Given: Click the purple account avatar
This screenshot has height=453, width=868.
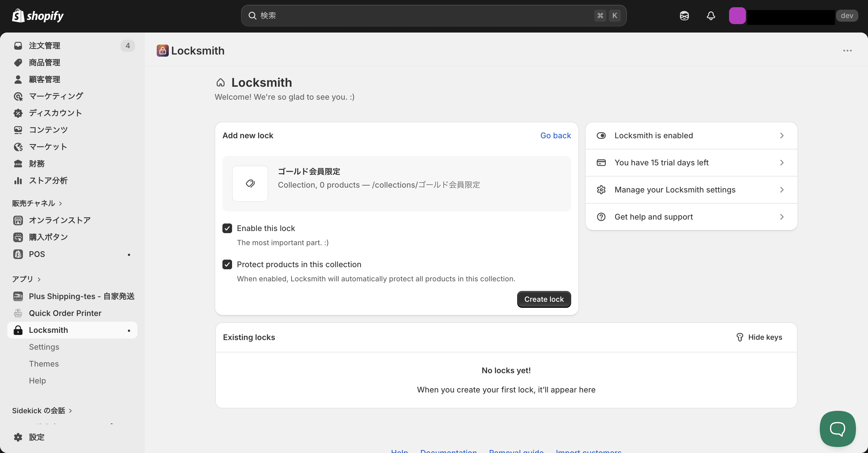Looking at the screenshot, I should 737,15.
